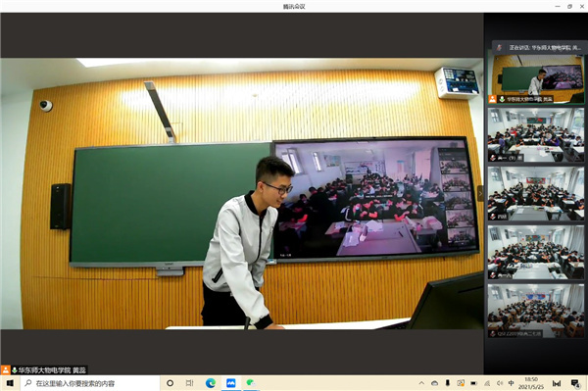588x391 pixels.
Task: Collapse the participant video sidebar arrow
Action: [x=480, y=193]
